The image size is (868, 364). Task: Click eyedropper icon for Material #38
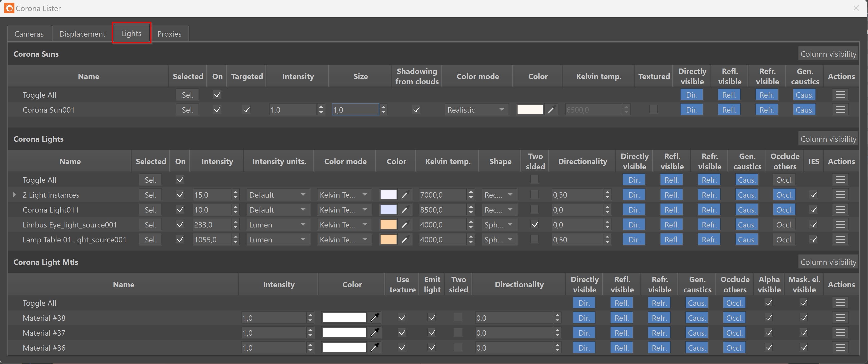tap(375, 317)
